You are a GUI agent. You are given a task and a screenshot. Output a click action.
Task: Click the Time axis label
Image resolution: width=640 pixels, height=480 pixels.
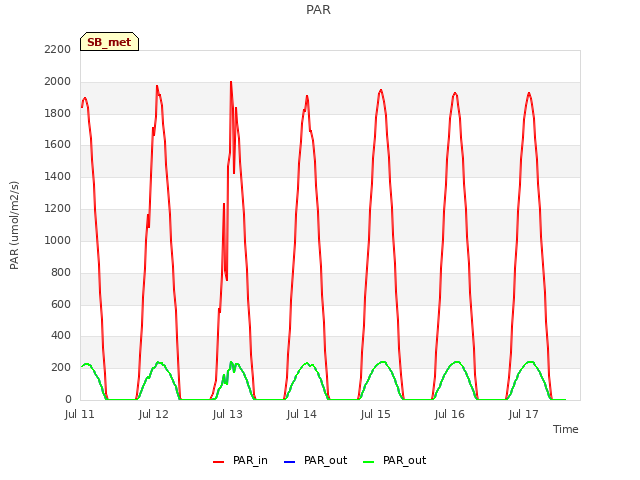[x=566, y=429]
